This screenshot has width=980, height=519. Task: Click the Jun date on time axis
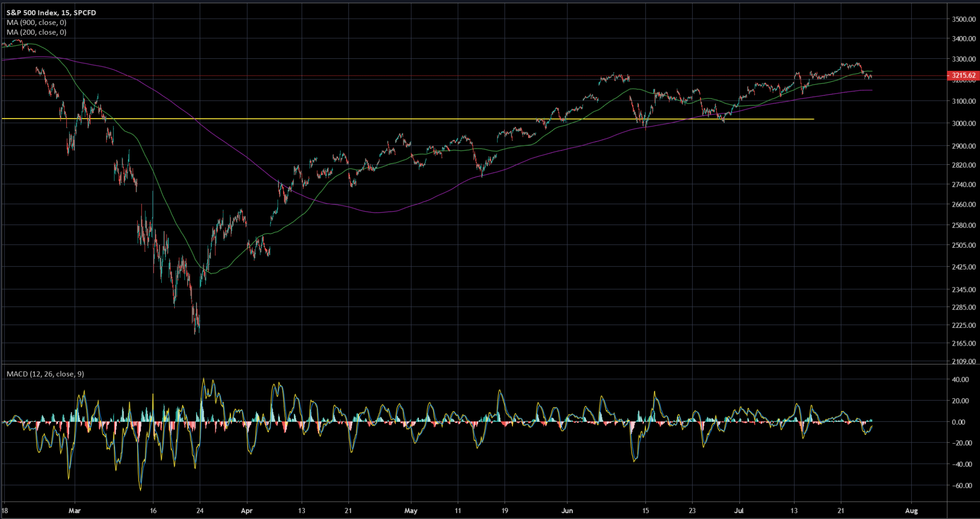coord(567,511)
